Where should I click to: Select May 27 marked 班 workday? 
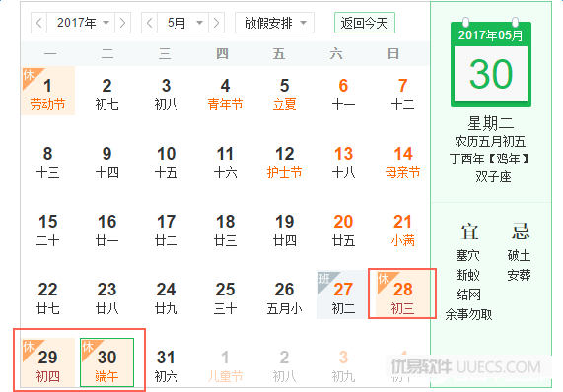coord(342,294)
